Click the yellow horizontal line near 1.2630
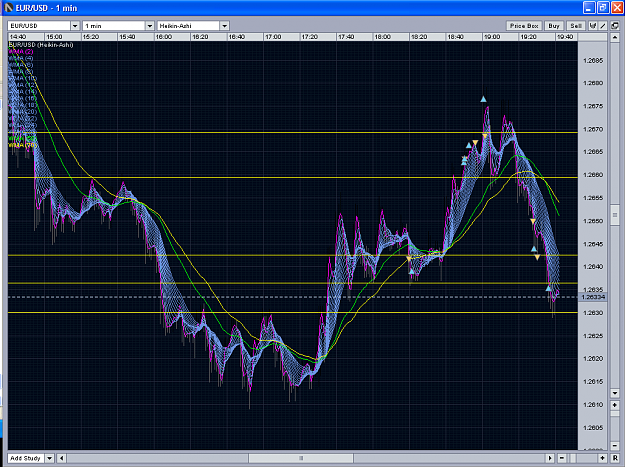The height and width of the screenshot is (467, 625). pyautogui.click(x=293, y=312)
